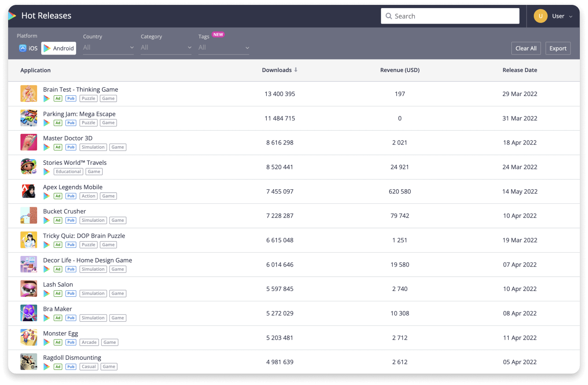This screenshot has width=588, height=385.
Task: Click the Play Store icon under Brain Test
Action: click(46, 98)
